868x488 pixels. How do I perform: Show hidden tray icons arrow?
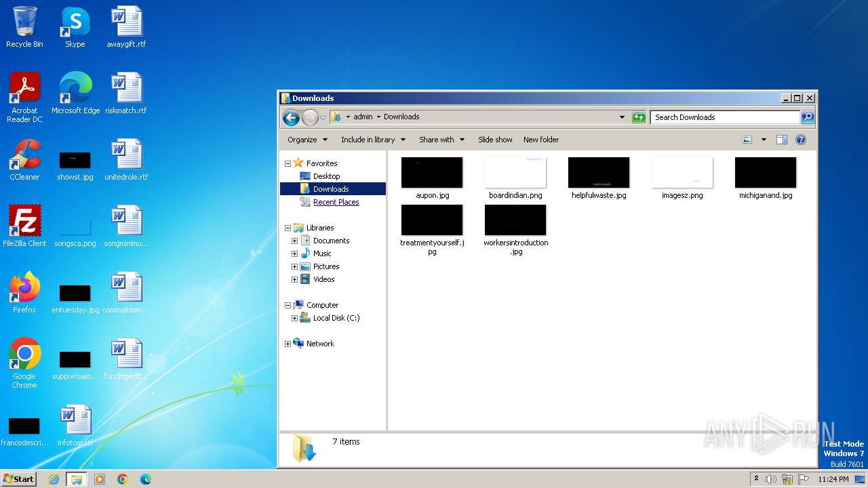756,479
